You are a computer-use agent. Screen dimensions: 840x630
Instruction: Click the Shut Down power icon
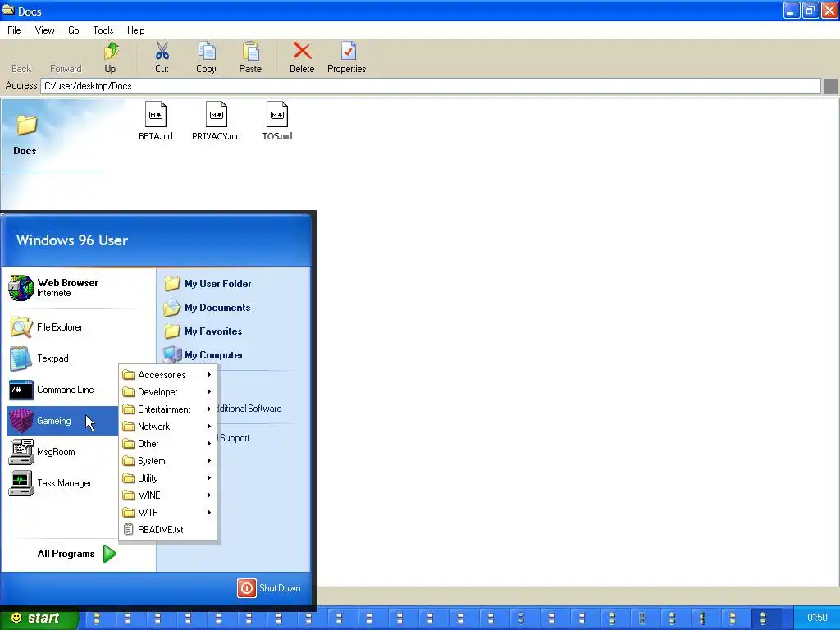[247, 587]
